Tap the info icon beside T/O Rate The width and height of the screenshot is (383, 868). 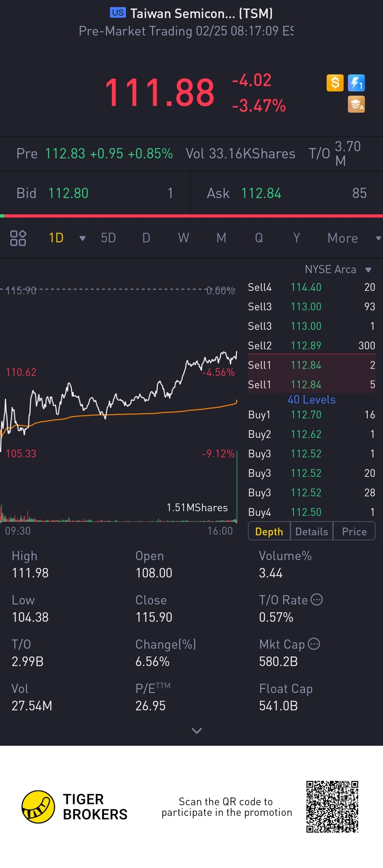317,599
